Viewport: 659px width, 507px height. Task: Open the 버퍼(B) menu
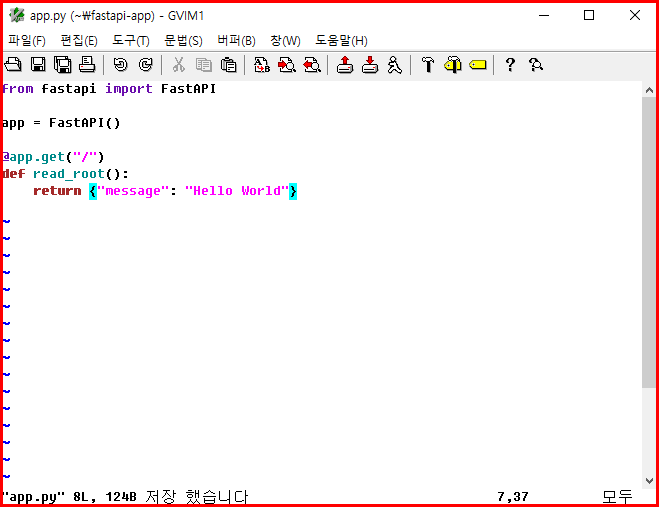[236, 41]
